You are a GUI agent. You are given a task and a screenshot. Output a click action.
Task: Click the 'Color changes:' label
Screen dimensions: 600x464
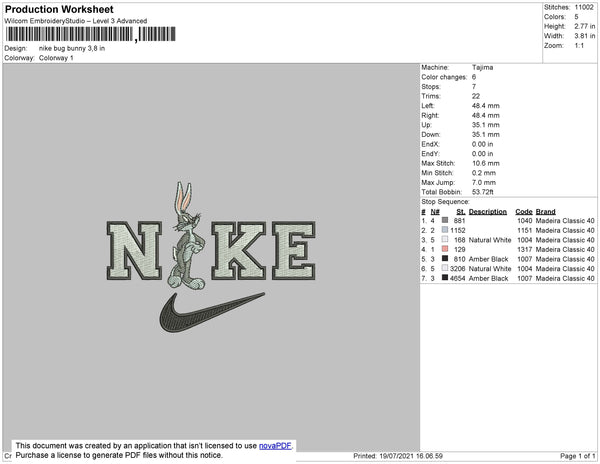click(x=444, y=77)
